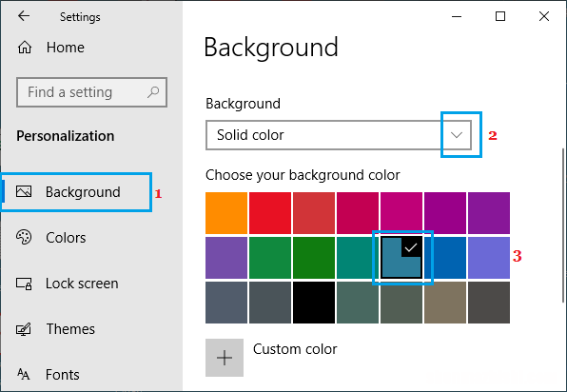Click the Find a setting search box
Image resolution: width=567 pixels, height=392 pixels.
tap(91, 92)
